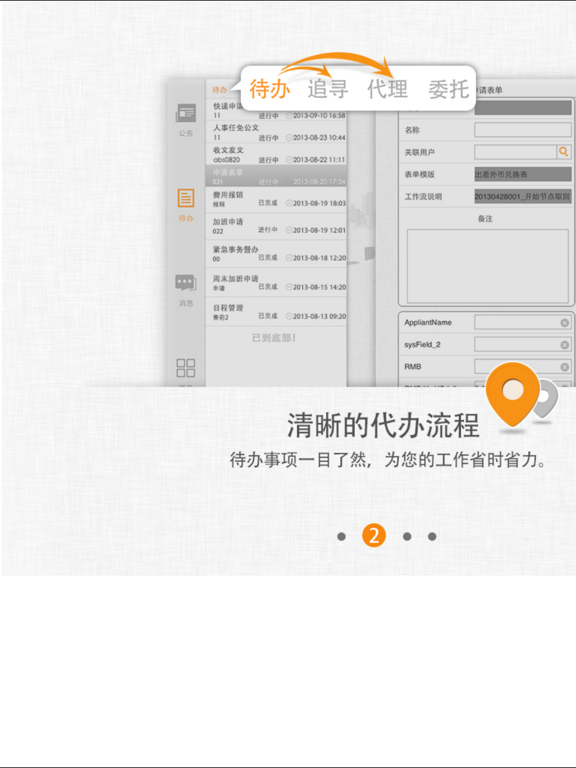Click the small 待办 header above the list

pos(219,90)
